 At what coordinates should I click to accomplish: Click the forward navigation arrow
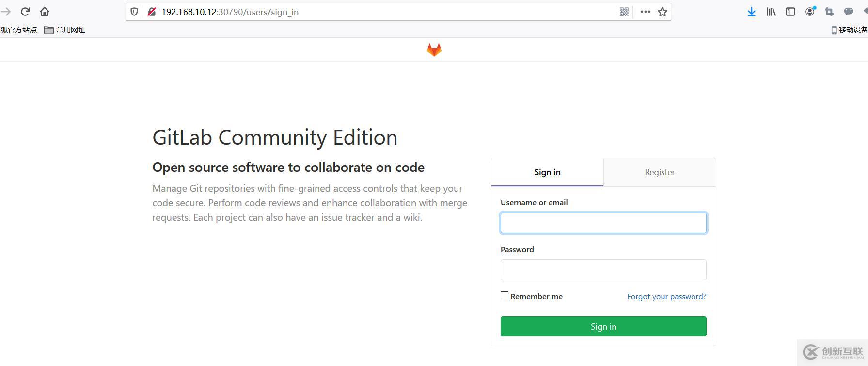click(x=5, y=12)
